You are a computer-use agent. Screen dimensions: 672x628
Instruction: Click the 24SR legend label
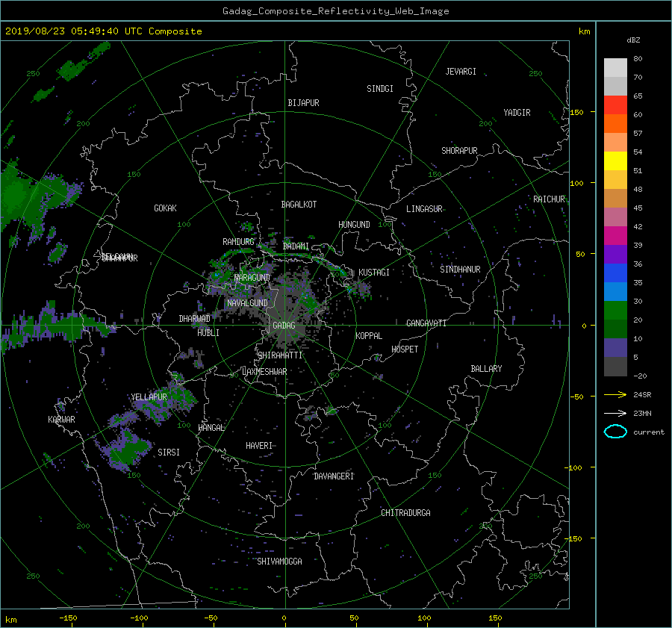tap(642, 395)
